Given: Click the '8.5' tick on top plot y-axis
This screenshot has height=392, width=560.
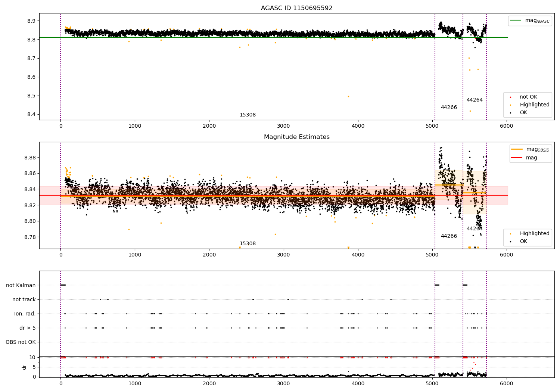Looking at the screenshot, I should pyautogui.click(x=31, y=96).
